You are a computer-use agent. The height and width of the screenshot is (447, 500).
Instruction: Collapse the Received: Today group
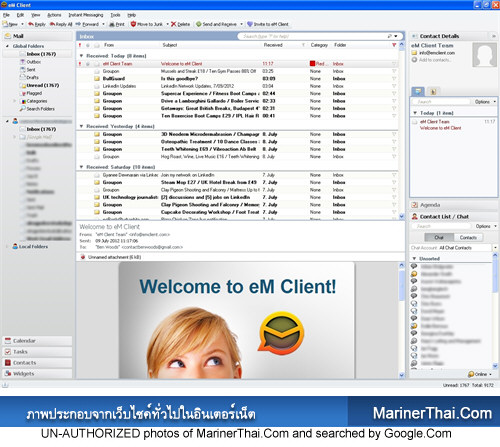[81, 56]
